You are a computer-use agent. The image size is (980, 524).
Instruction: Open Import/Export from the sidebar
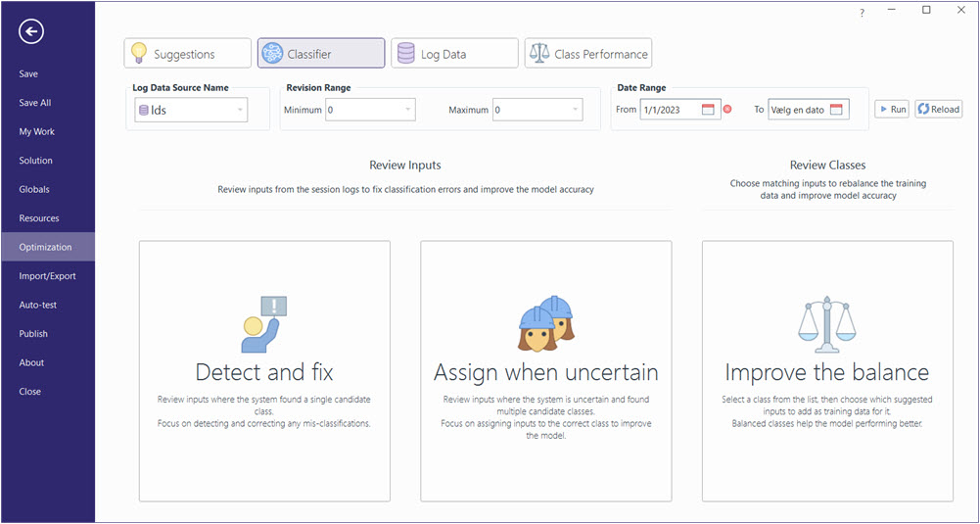tap(47, 276)
